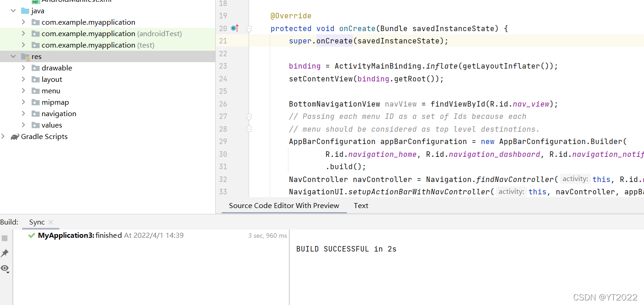Click the values folder icon
The width and height of the screenshot is (644, 305).
[x=35, y=125]
